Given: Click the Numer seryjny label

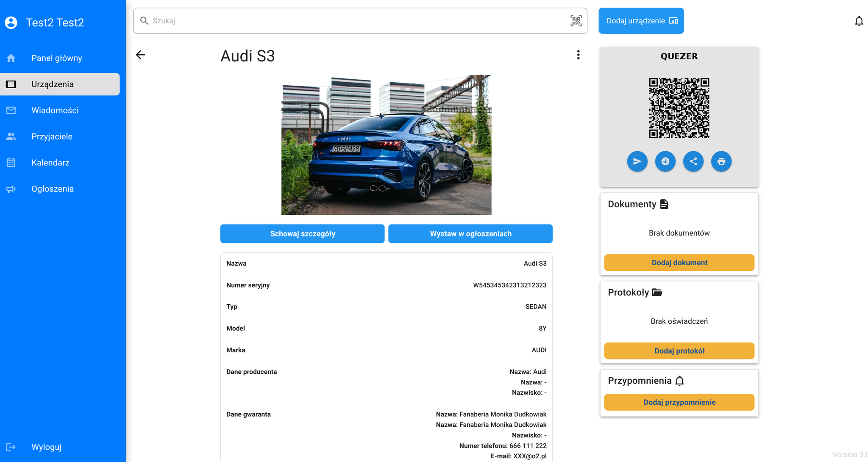Looking at the screenshot, I should tap(248, 285).
